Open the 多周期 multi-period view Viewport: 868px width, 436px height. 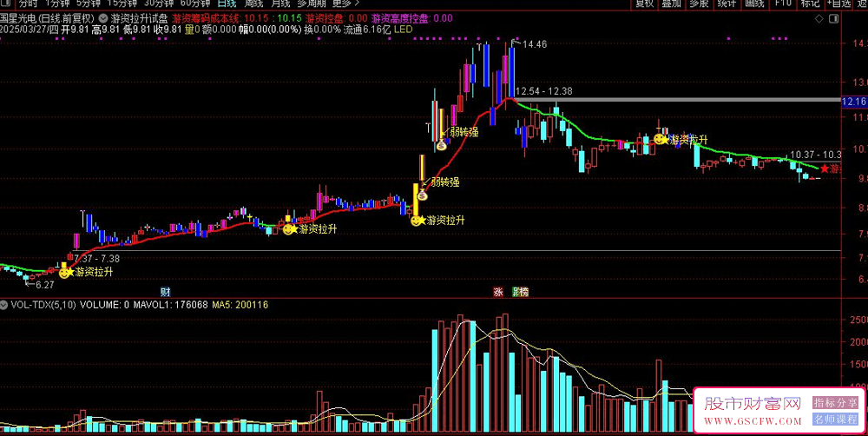click(x=312, y=3)
